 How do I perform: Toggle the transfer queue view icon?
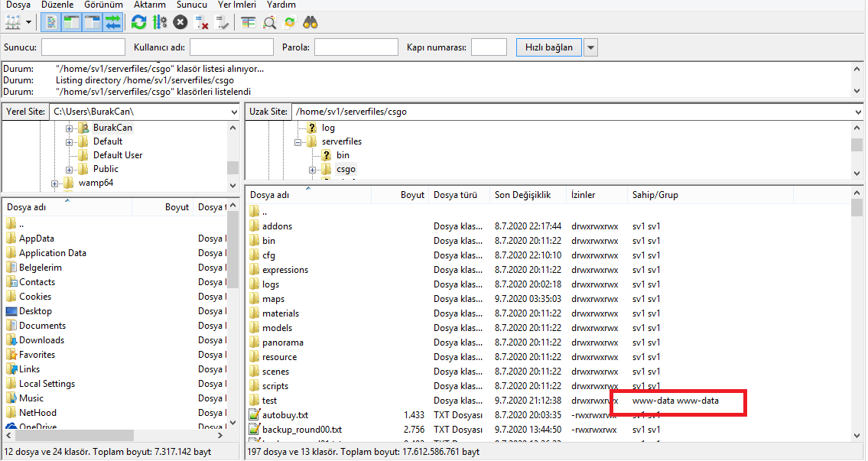click(x=113, y=23)
